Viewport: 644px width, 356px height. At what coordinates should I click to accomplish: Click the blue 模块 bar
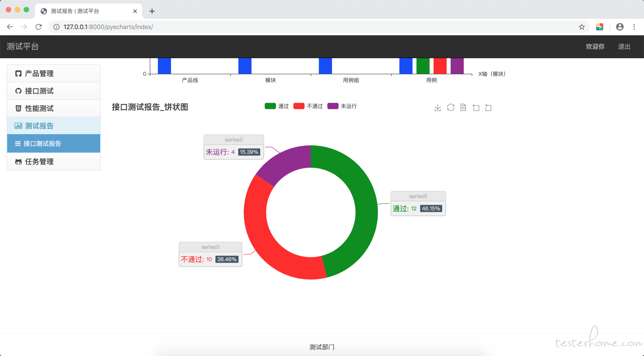[245, 66]
